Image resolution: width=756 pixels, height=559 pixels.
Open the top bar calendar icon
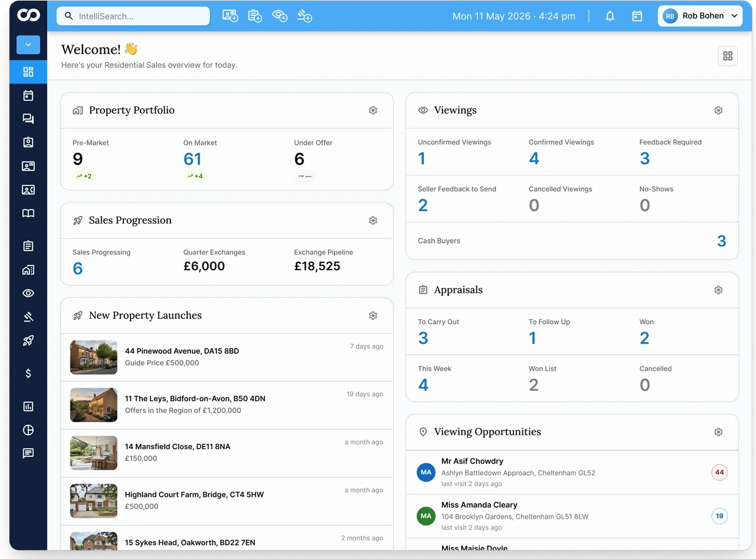(637, 16)
